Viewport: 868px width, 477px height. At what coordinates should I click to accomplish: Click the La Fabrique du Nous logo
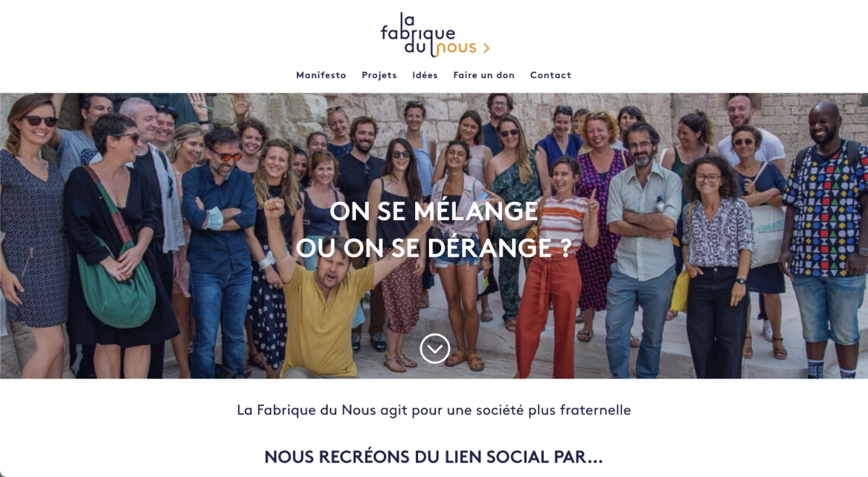pos(435,35)
